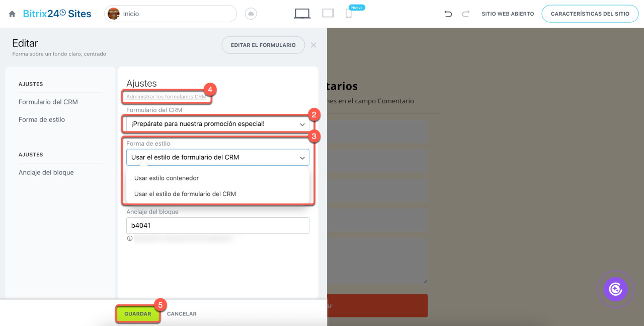
Task: Click the home icon
Action: (12, 14)
